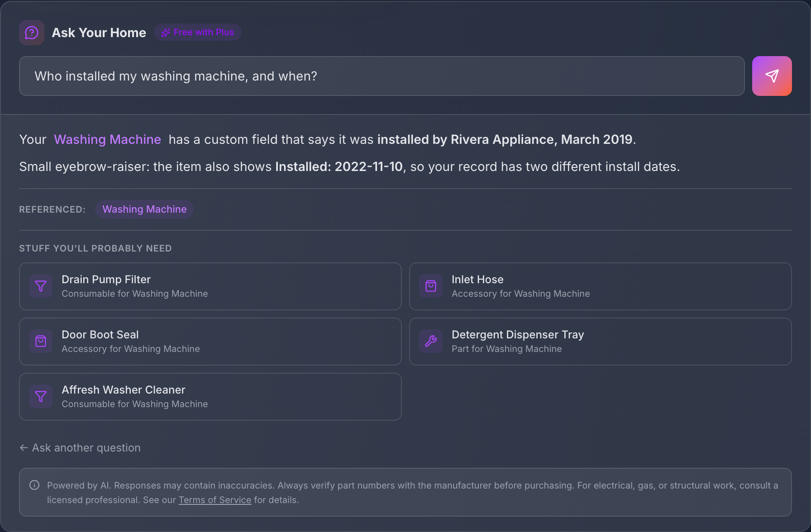This screenshot has height=532, width=811.
Task: Click the info icon in disclaimer
Action: pyautogui.click(x=34, y=485)
